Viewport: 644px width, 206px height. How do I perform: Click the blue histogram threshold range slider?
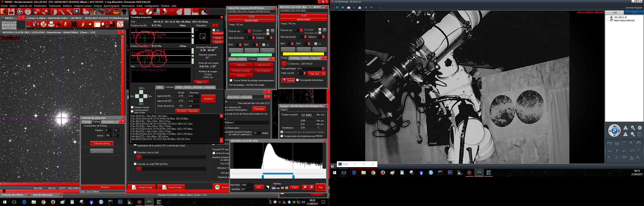(278, 174)
